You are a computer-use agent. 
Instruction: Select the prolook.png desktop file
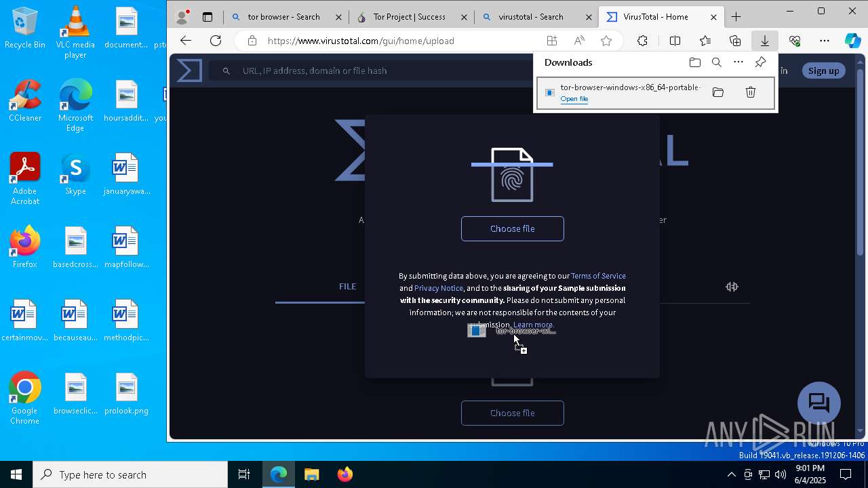point(126,394)
